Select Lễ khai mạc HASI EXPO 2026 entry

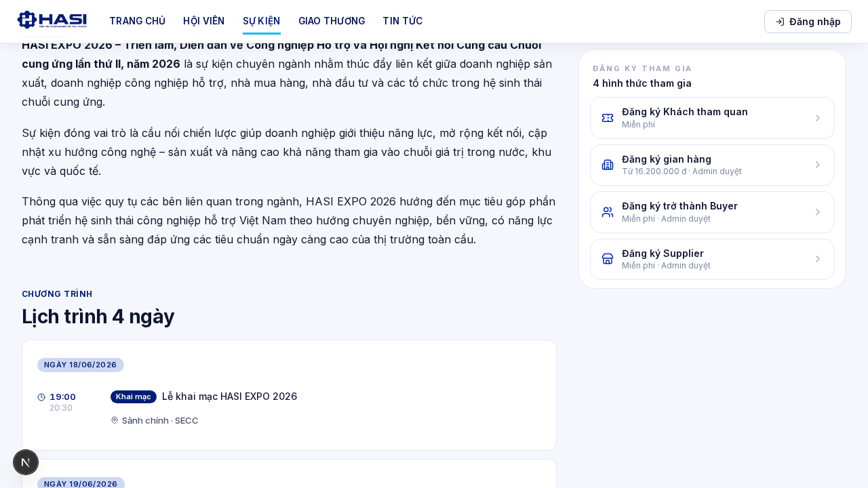(x=229, y=396)
